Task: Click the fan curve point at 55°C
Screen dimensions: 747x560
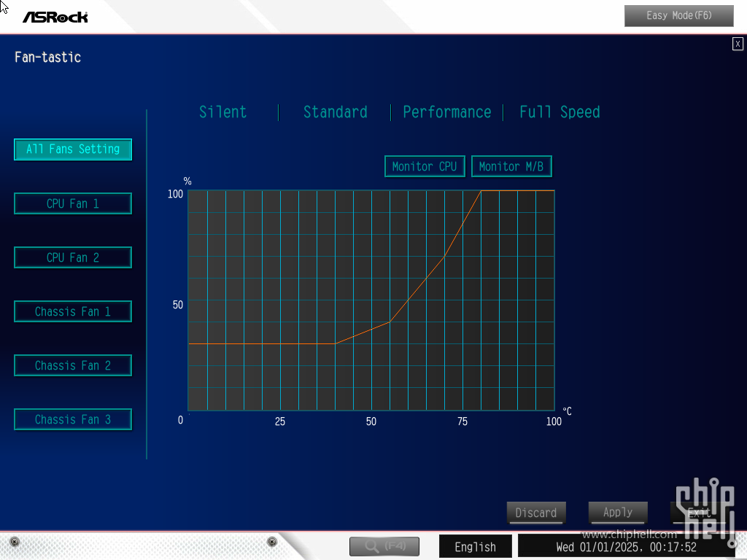Action: pyautogui.click(x=390, y=322)
